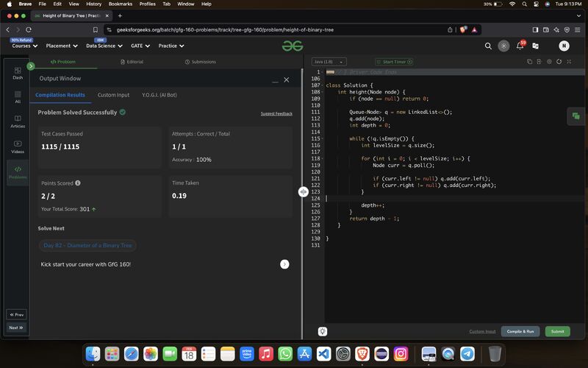Image resolution: width=588 pixels, height=368 pixels.
Task: Open the Dash sidebar section
Action: click(x=18, y=73)
